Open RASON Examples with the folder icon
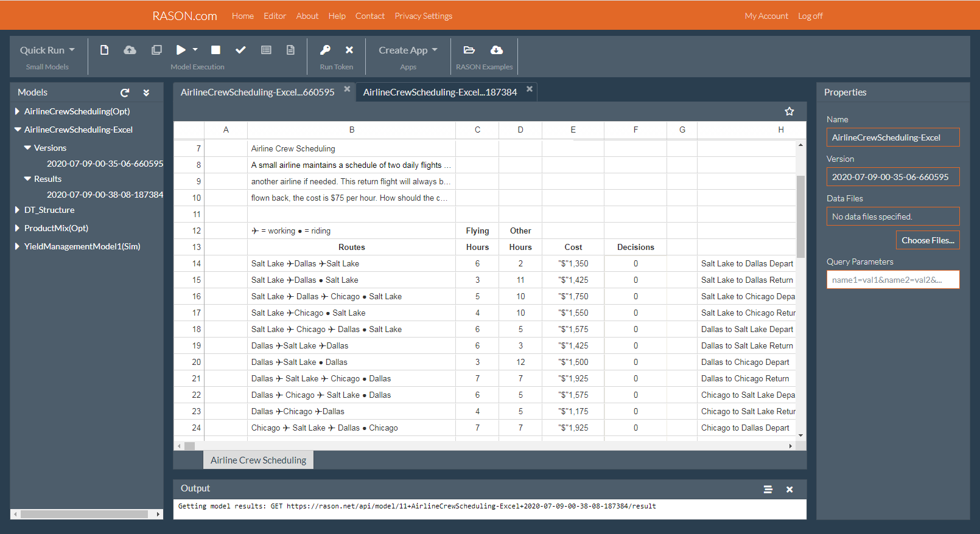Viewport: 980px width, 534px height. (x=469, y=50)
